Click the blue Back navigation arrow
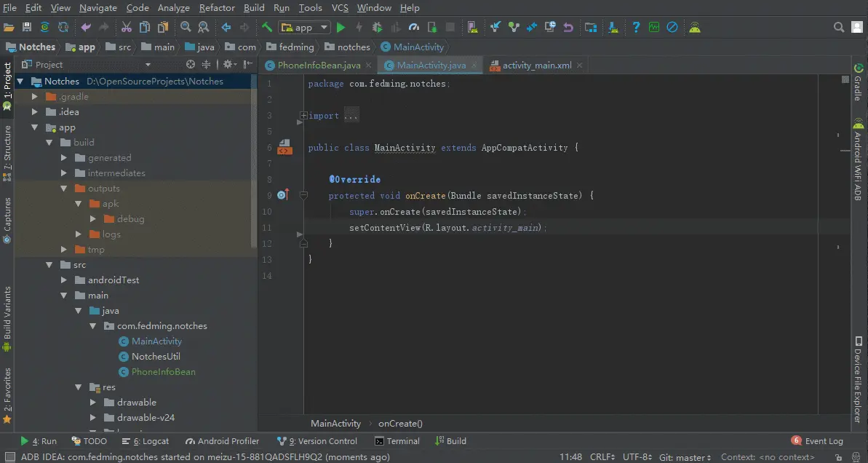This screenshot has height=463, width=868. pyautogui.click(x=226, y=27)
